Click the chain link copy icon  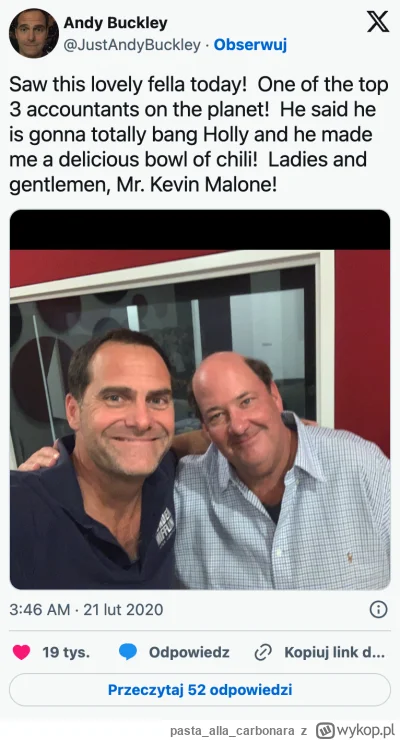point(263,653)
